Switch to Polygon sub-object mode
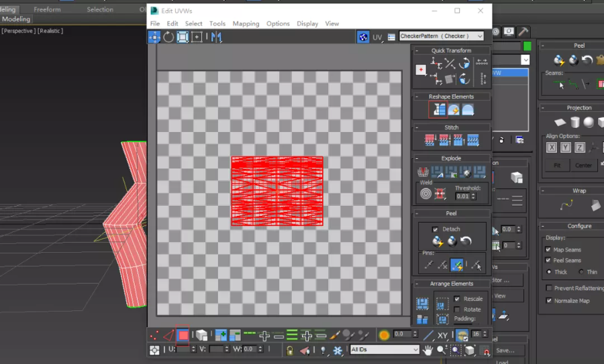The width and height of the screenshot is (604, 364). 183,335
